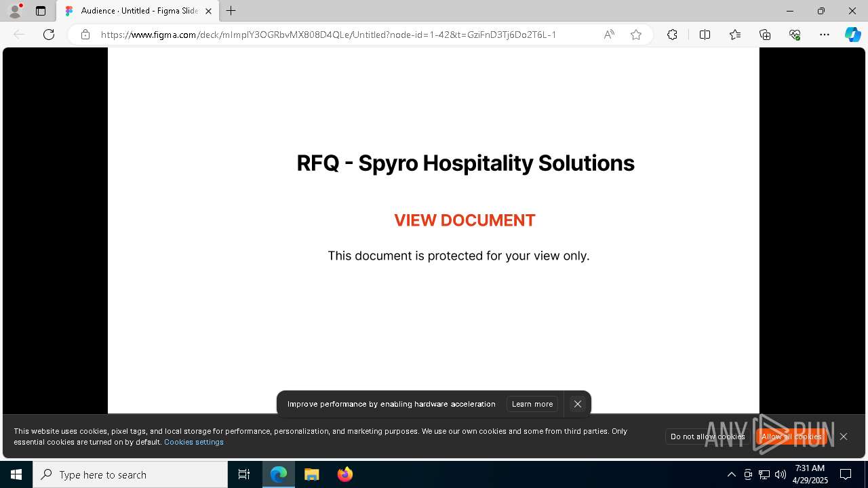Select the Audience Figma Slides tab
The width and height of the screenshot is (868, 488).
click(x=138, y=11)
